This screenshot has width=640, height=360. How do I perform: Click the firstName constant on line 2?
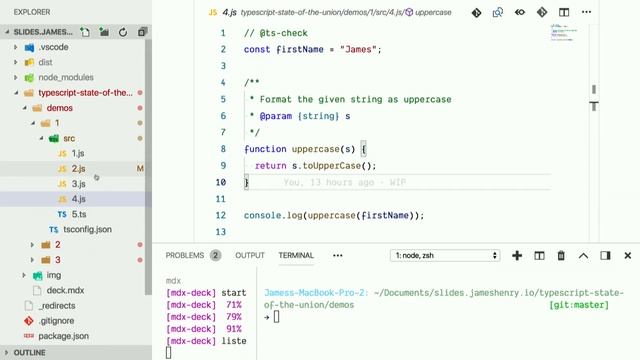pos(300,49)
